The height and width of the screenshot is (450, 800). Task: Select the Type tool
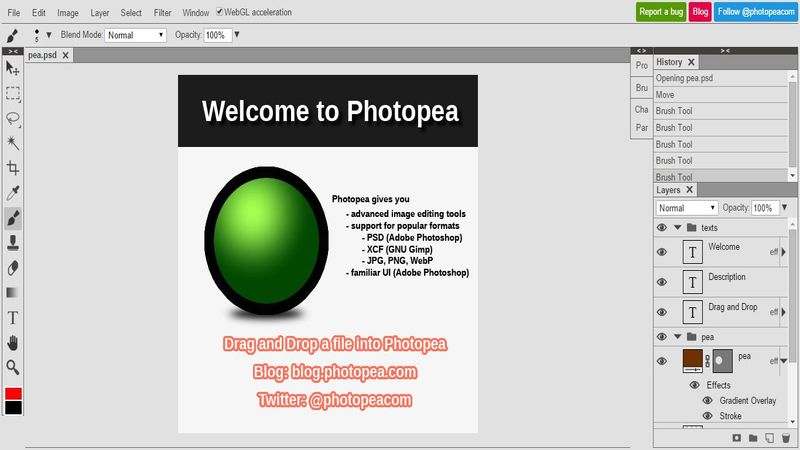[x=13, y=318]
